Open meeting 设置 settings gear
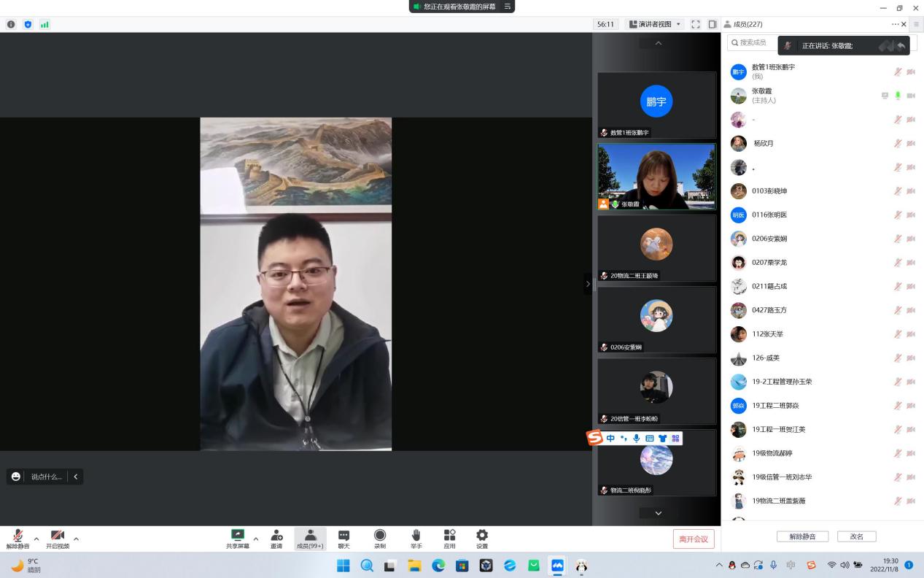 (x=482, y=539)
